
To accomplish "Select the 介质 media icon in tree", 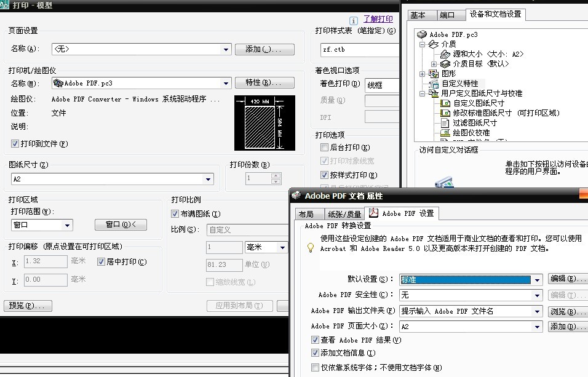I will point(434,44).
